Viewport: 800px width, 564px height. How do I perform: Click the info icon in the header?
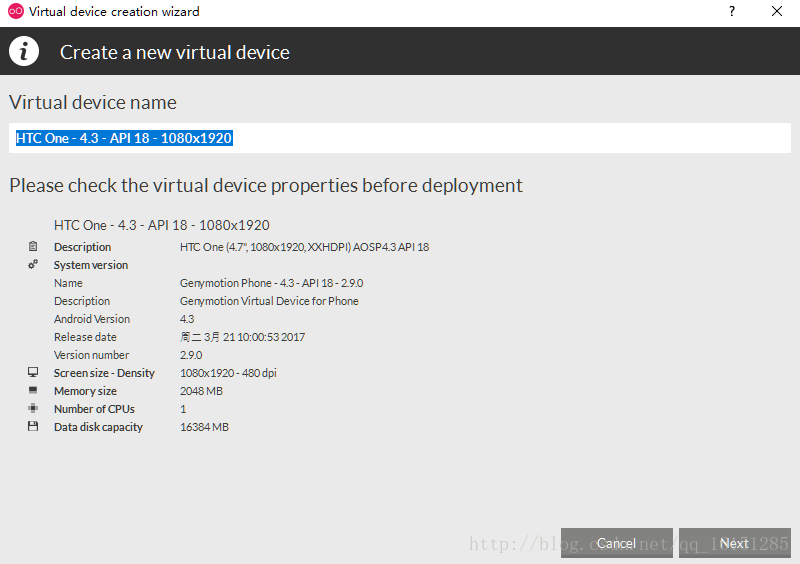click(23, 51)
